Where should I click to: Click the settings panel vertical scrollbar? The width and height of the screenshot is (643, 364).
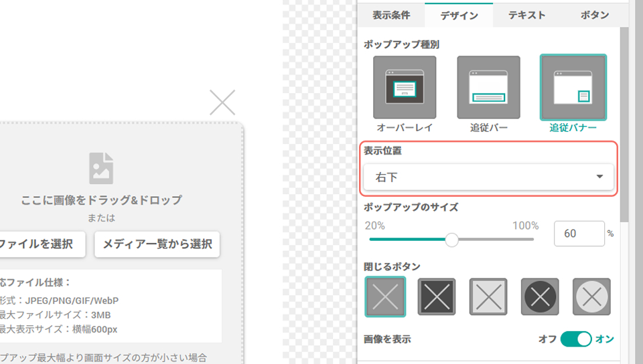pyautogui.click(x=624, y=125)
